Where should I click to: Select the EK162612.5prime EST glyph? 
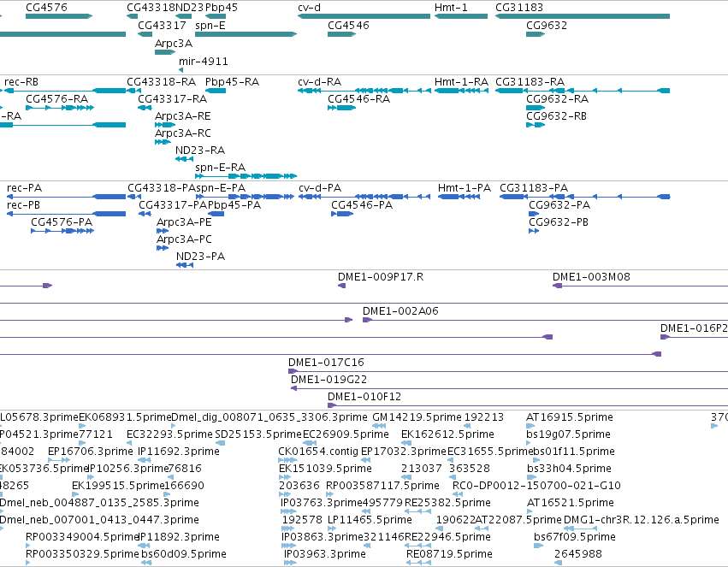[406, 443]
